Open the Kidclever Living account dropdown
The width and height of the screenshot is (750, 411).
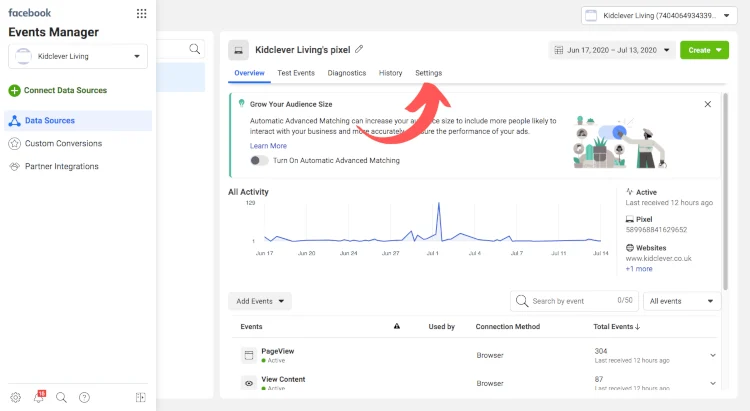coord(78,57)
